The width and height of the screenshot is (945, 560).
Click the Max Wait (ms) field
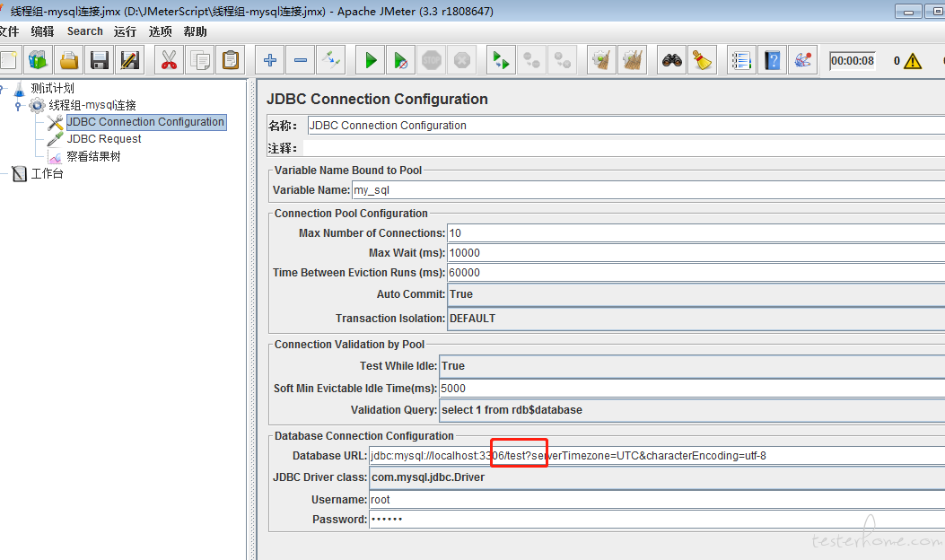[x=696, y=253]
